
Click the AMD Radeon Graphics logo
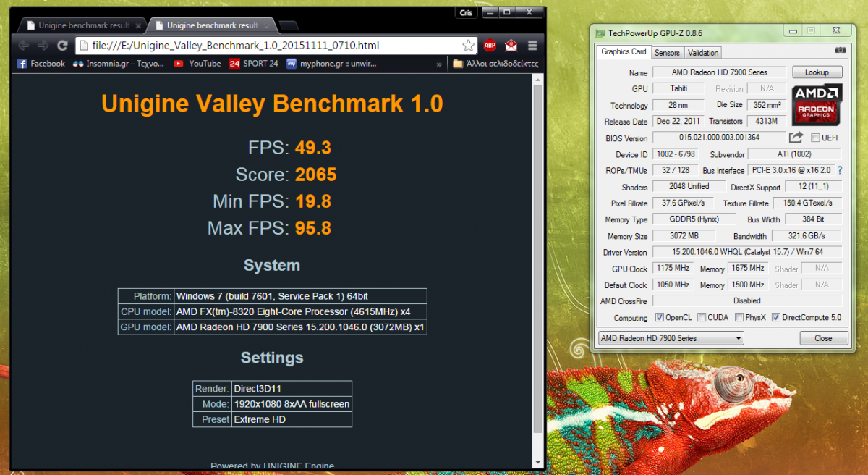pyautogui.click(x=817, y=106)
